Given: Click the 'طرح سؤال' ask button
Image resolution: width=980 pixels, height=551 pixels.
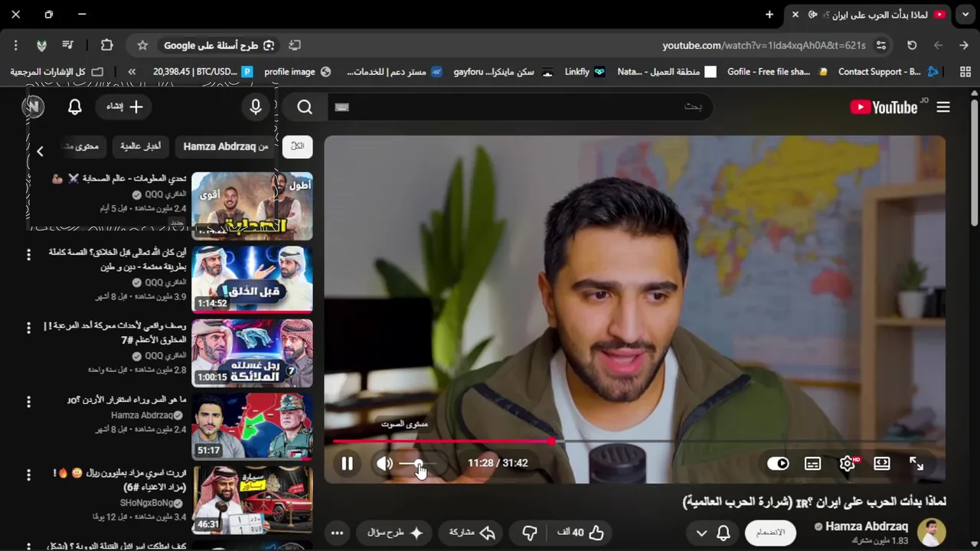Looking at the screenshot, I should click(x=395, y=533).
